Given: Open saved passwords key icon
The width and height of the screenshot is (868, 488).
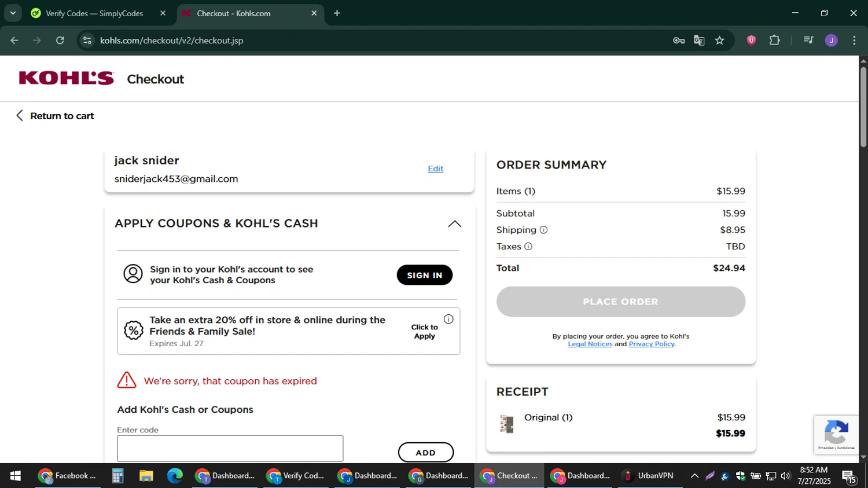Looking at the screenshot, I should (x=679, y=41).
